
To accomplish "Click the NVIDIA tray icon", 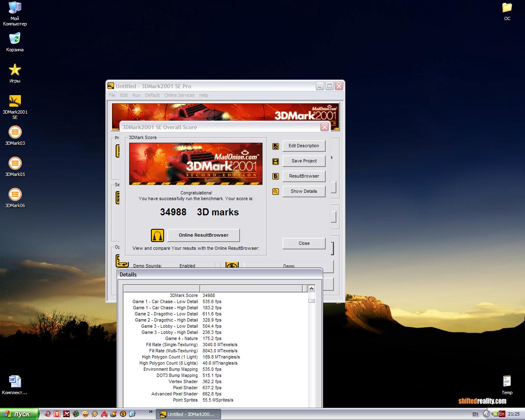I will click(x=495, y=414).
